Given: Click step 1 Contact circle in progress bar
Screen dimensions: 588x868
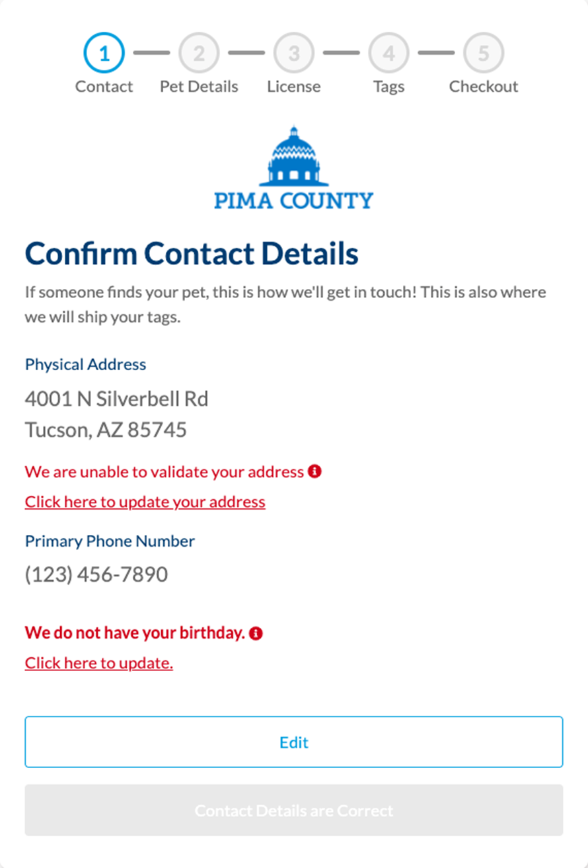Looking at the screenshot, I should [104, 53].
